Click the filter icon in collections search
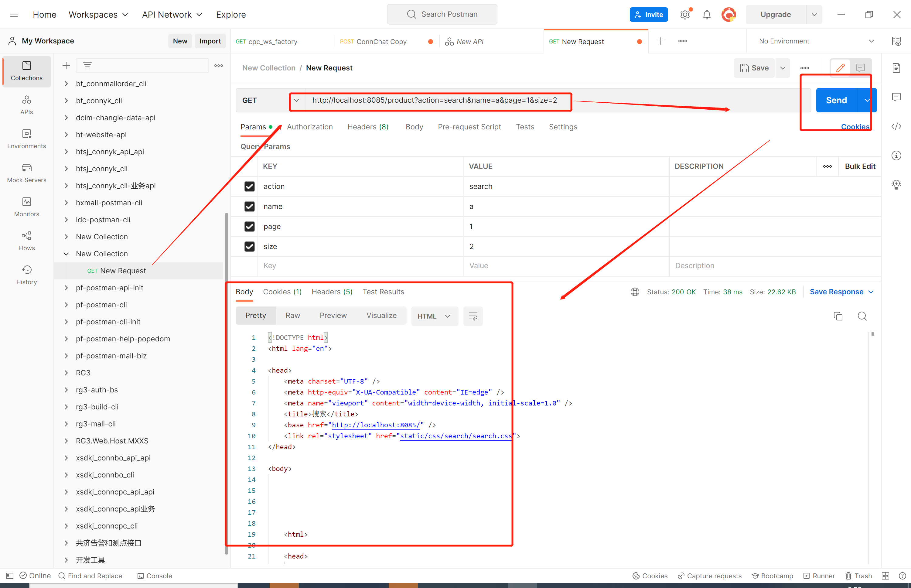This screenshot has height=588, width=911. [x=87, y=66]
